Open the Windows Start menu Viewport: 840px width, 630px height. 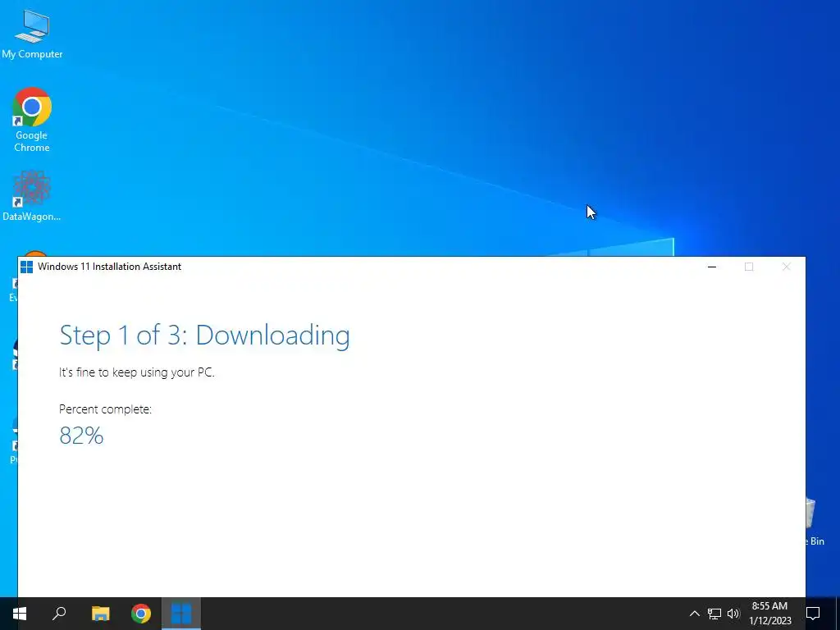(x=20, y=614)
